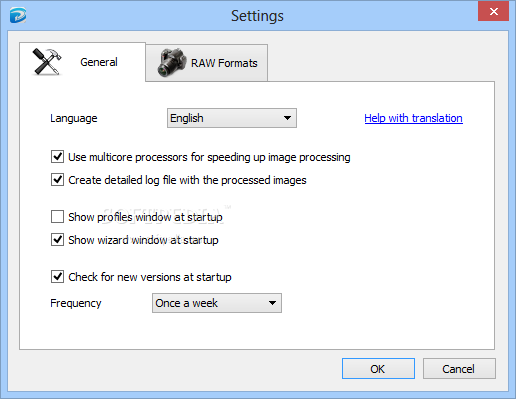Close the Settings dialog with X

click(493, 12)
